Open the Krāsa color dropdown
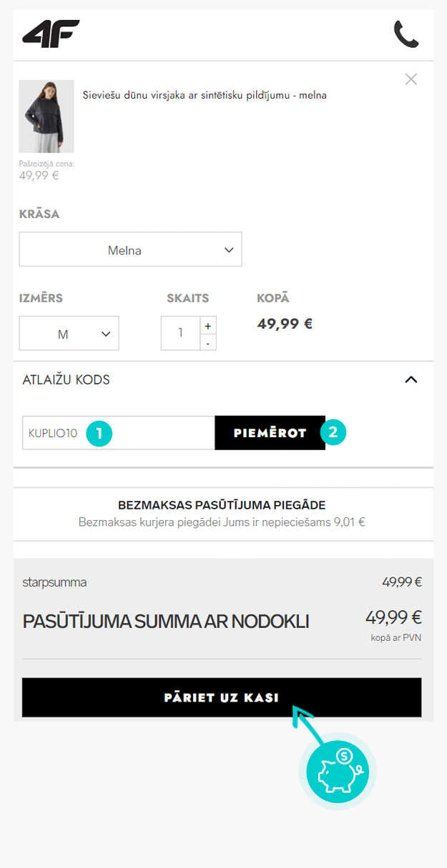Screen dimensions: 447x868 click(x=130, y=250)
